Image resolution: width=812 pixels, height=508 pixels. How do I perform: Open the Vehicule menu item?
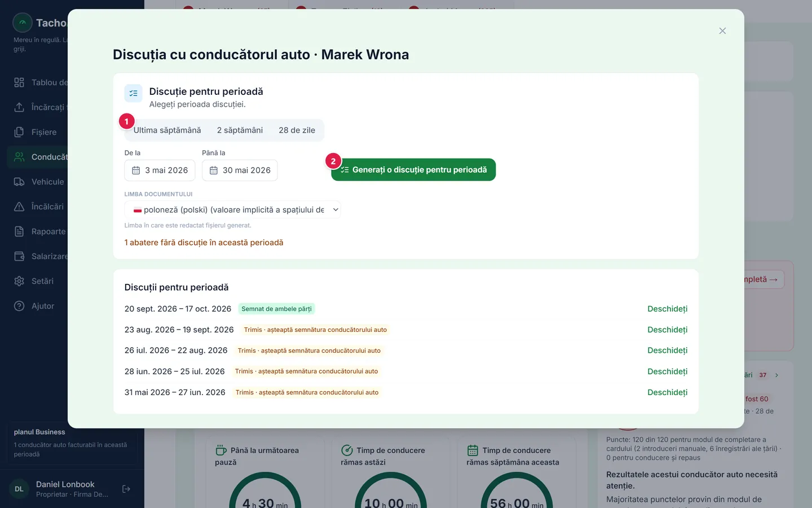37,182
